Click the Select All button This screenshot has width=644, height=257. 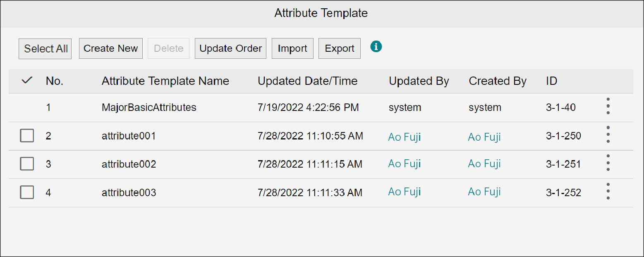[x=45, y=48]
